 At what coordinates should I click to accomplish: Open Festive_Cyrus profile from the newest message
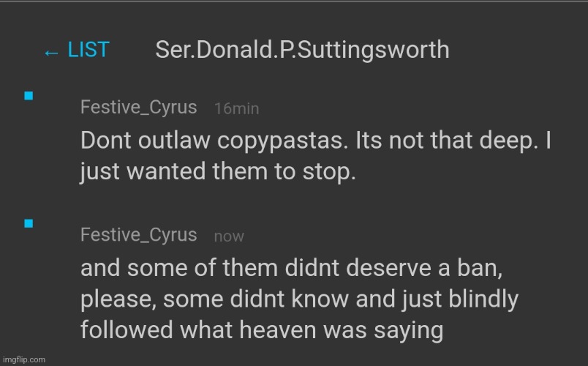point(138,235)
